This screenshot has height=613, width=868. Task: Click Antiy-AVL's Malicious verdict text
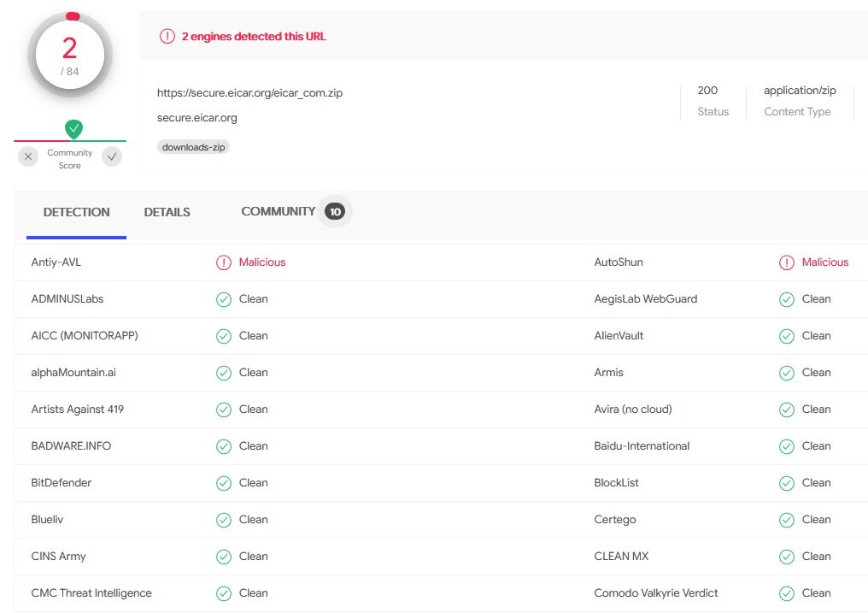tap(262, 262)
